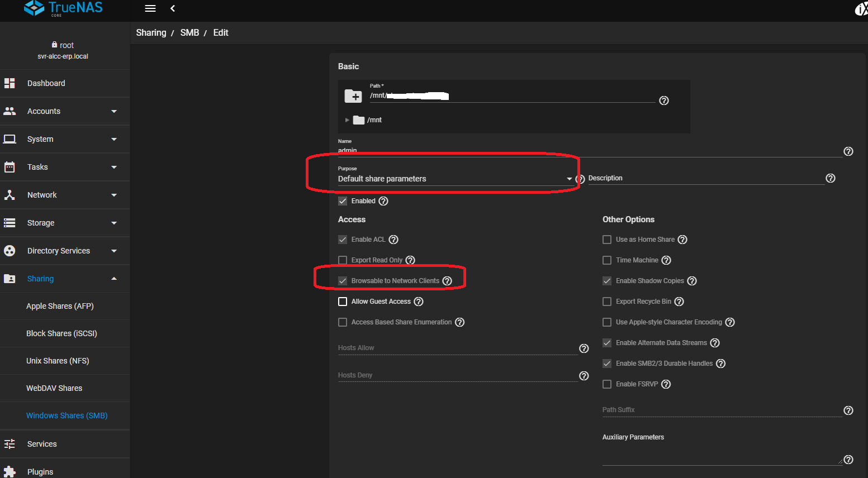Open the Purpose dropdown
This screenshot has width=868, height=478.
(x=456, y=179)
